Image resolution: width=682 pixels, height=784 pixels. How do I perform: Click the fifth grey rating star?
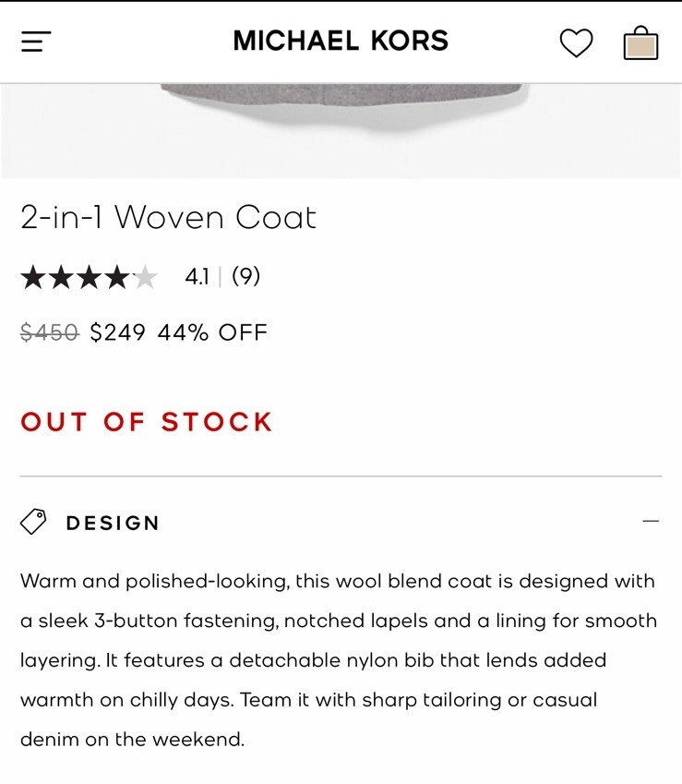(x=146, y=277)
